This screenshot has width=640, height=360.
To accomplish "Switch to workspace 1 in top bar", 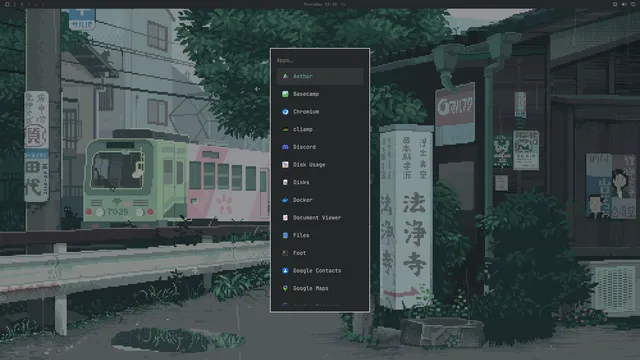I will (x=14, y=4).
